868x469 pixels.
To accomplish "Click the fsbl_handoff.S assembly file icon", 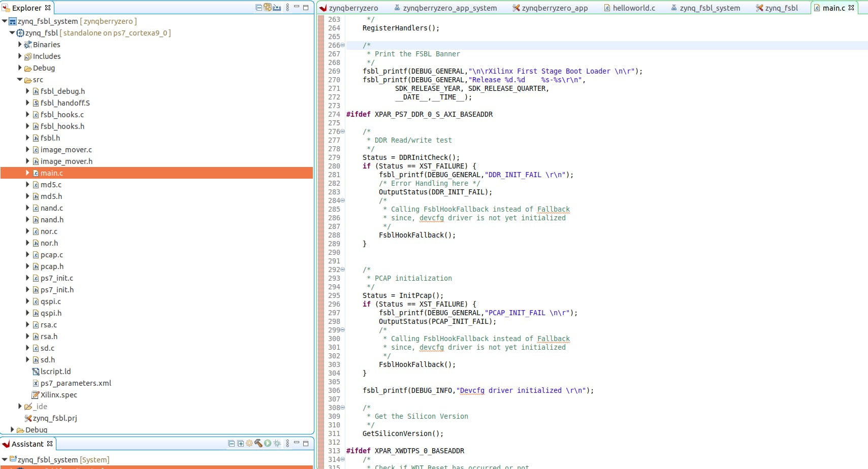I will [x=36, y=103].
